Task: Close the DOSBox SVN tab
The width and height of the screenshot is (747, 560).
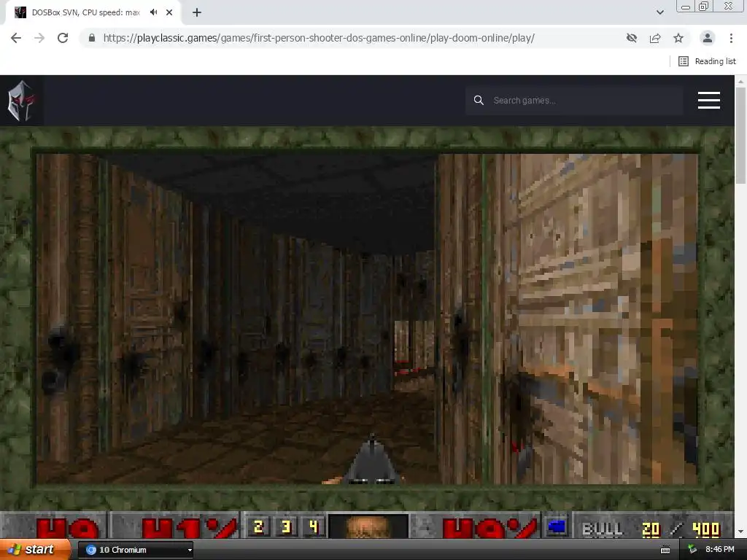Action: coord(169,12)
